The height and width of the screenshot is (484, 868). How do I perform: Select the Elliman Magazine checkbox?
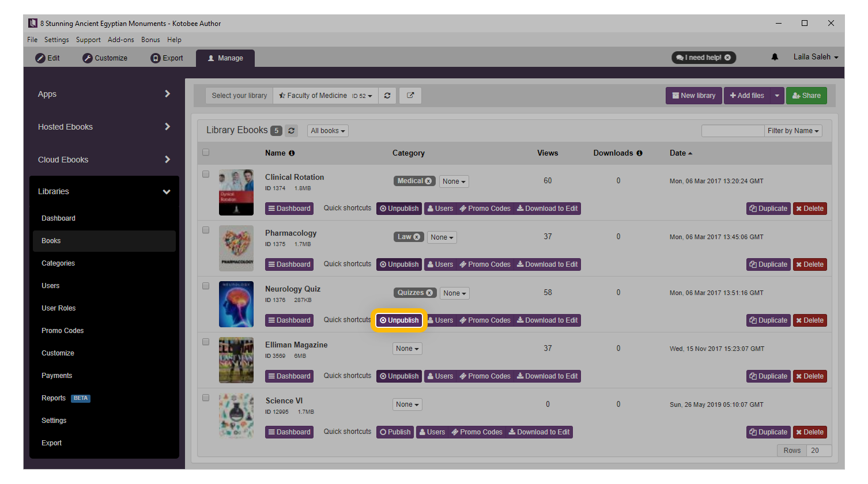pyautogui.click(x=206, y=342)
